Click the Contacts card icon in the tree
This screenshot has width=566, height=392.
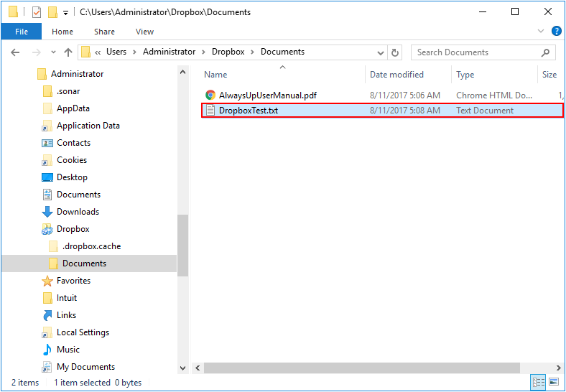(x=47, y=143)
